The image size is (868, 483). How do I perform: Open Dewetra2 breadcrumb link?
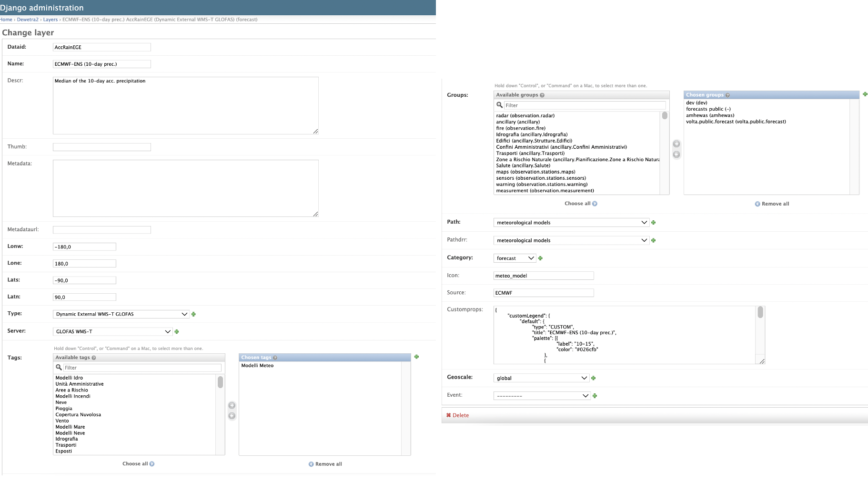pos(28,20)
